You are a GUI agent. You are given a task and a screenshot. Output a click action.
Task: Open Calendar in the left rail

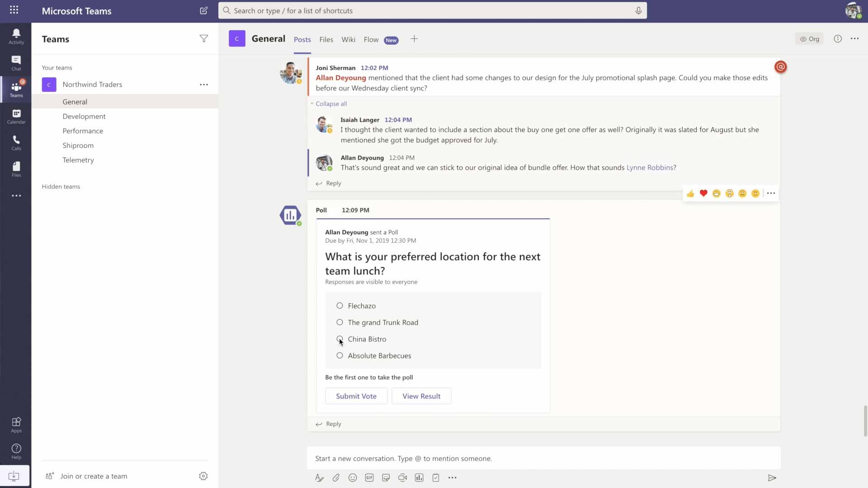pos(16,116)
